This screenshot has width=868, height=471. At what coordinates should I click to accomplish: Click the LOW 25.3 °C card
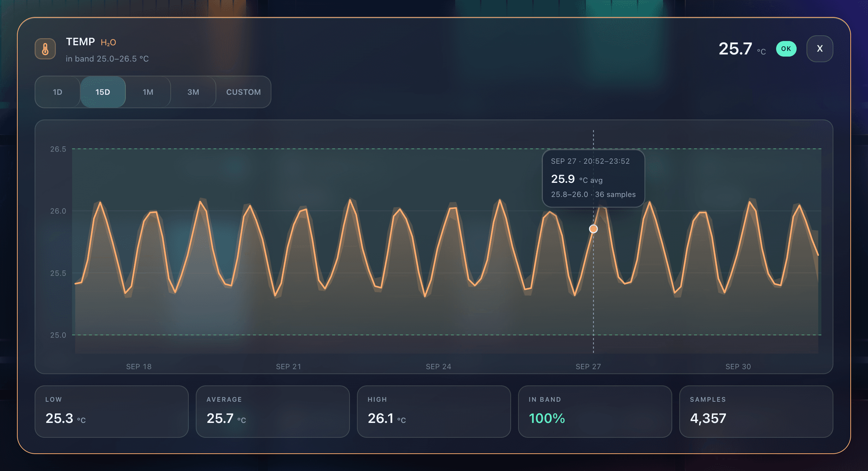point(112,411)
